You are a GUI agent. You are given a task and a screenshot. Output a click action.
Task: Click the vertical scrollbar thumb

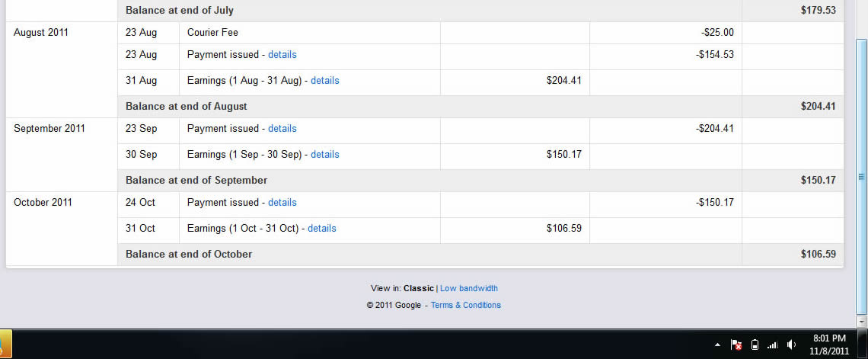coord(861,177)
